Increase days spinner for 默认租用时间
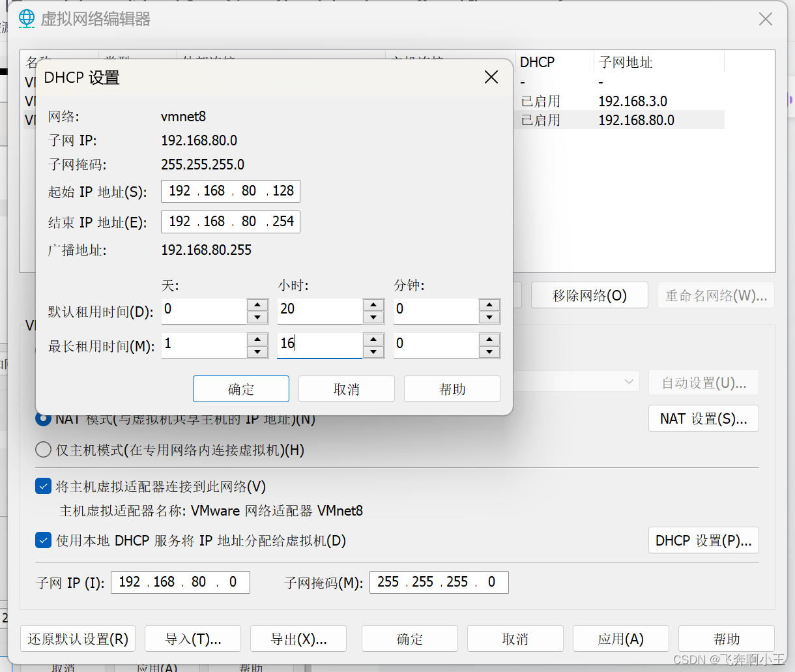This screenshot has height=672, width=795. click(257, 305)
